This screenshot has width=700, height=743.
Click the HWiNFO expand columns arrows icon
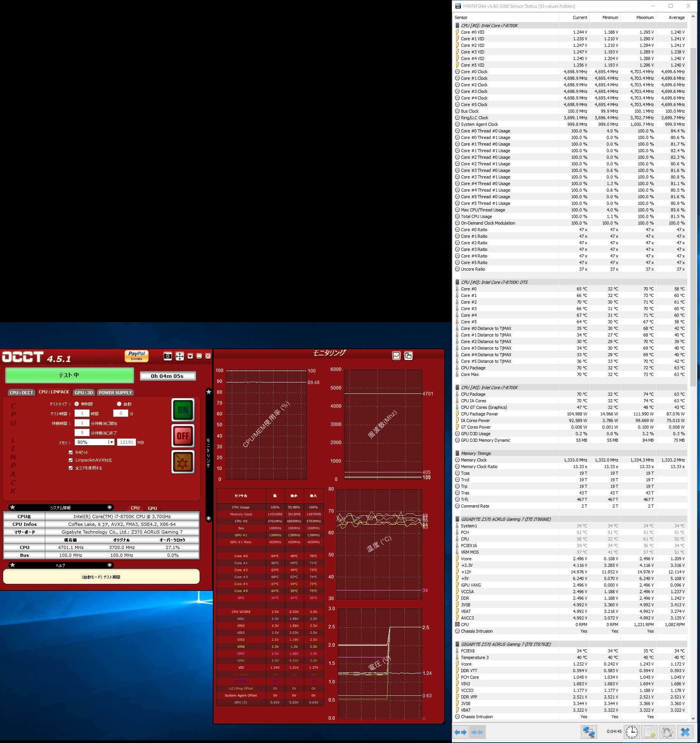click(460, 732)
